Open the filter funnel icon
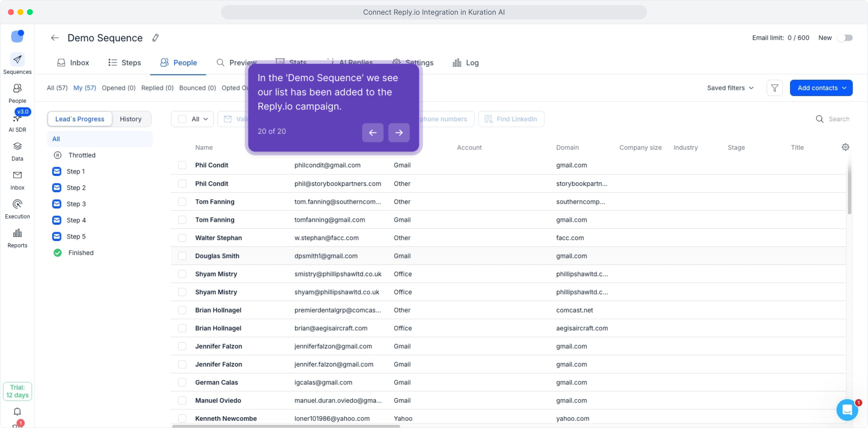This screenshot has height=428, width=868. click(775, 88)
